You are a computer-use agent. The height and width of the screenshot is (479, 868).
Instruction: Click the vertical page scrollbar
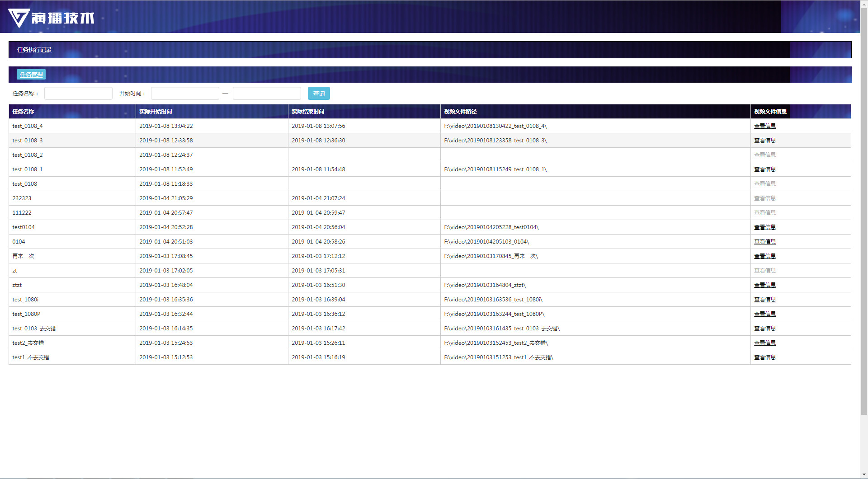coord(864,226)
